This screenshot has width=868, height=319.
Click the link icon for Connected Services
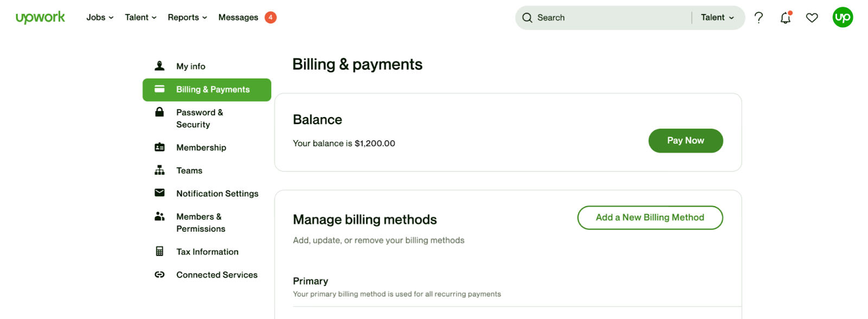[x=159, y=275]
